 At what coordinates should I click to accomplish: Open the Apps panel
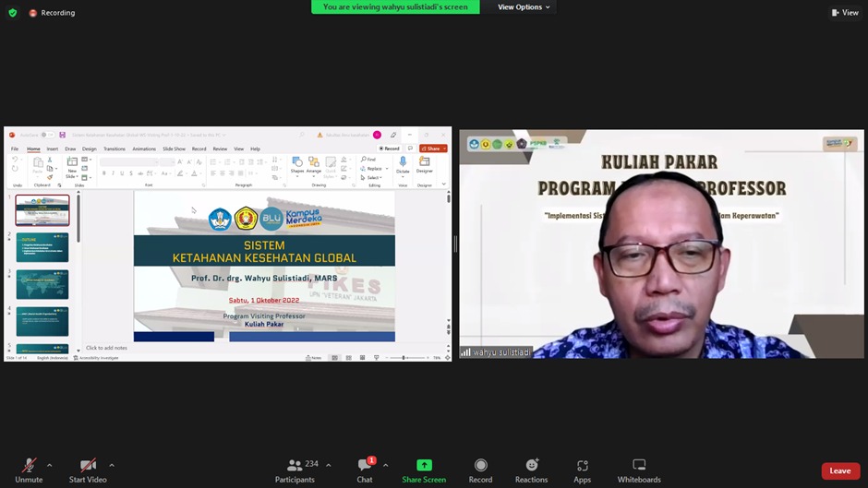click(582, 470)
